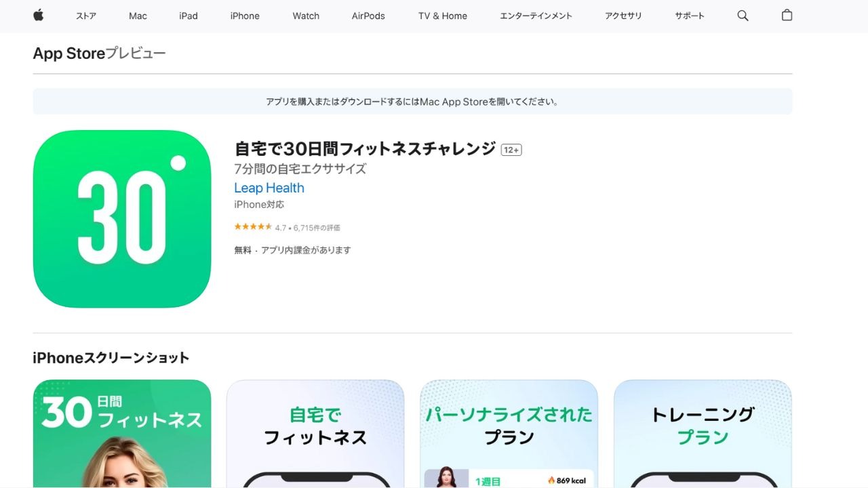Open the エンターテインメント menu item
868x488 pixels.
point(536,16)
